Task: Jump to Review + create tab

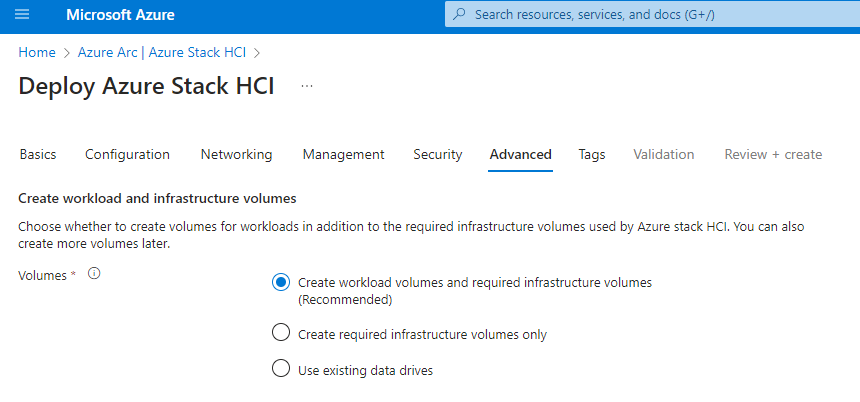Action: click(773, 154)
